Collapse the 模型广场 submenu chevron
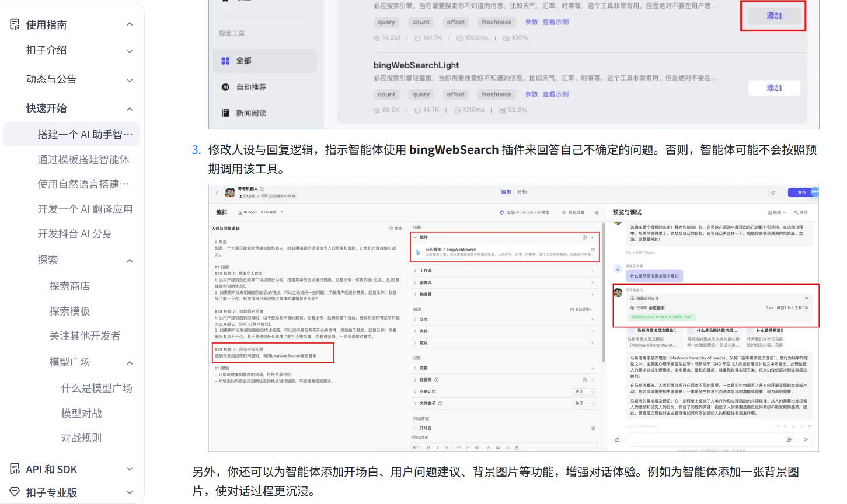Screen dimensions: 847x504 click(130, 363)
